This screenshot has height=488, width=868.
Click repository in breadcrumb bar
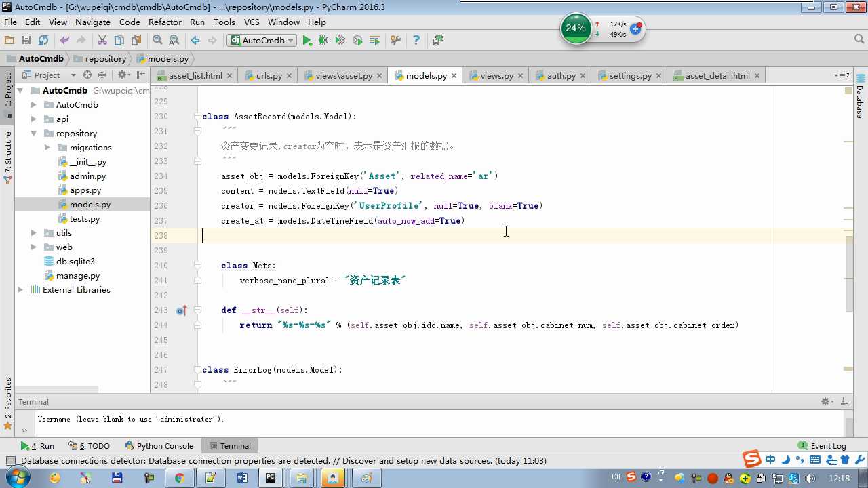tap(105, 59)
